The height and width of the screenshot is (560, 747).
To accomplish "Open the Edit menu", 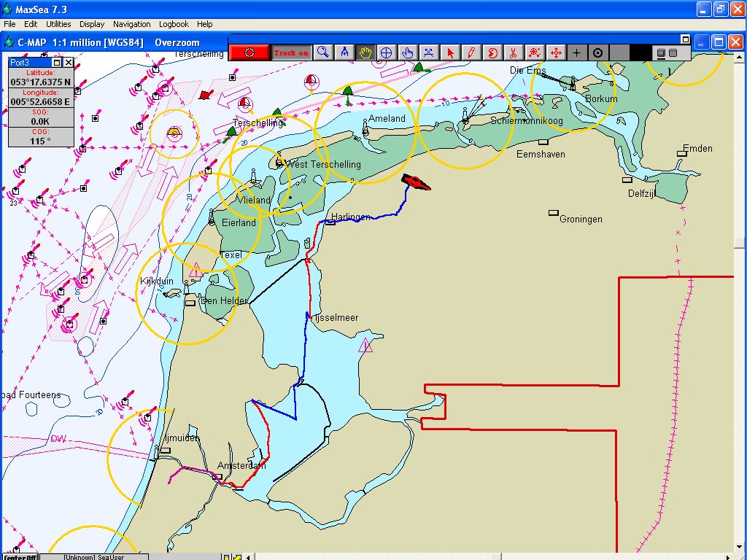I will pyautogui.click(x=31, y=24).
